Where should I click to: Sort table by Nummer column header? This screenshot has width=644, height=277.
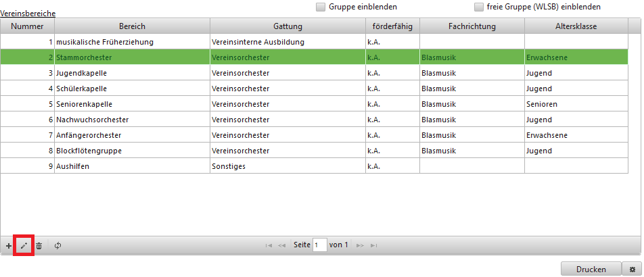[x=28, y=26]
